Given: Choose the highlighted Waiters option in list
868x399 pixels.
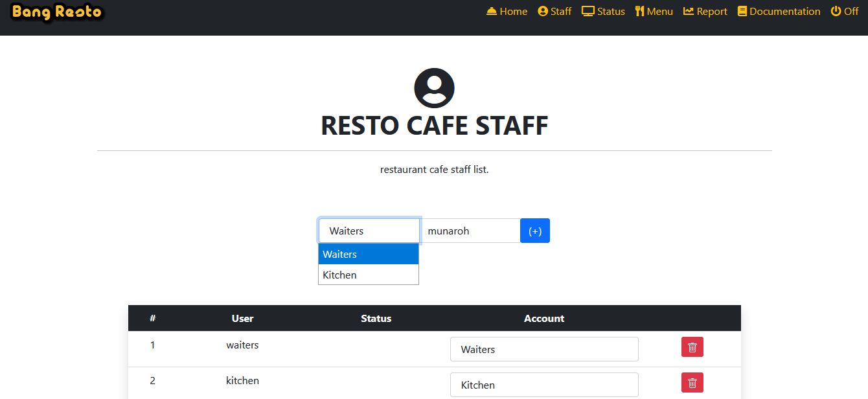Looking at the screenshot, I should pyautogui.click(x=369, y=254).
